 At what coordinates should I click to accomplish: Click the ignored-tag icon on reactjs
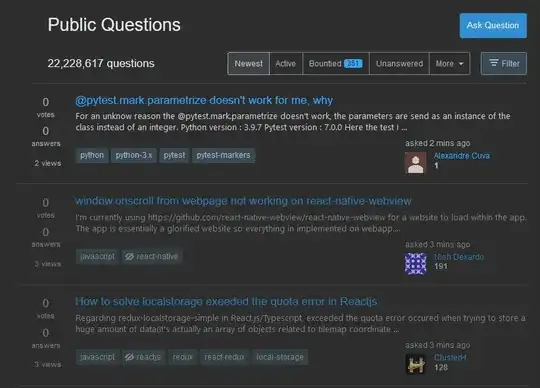[129, 357]
